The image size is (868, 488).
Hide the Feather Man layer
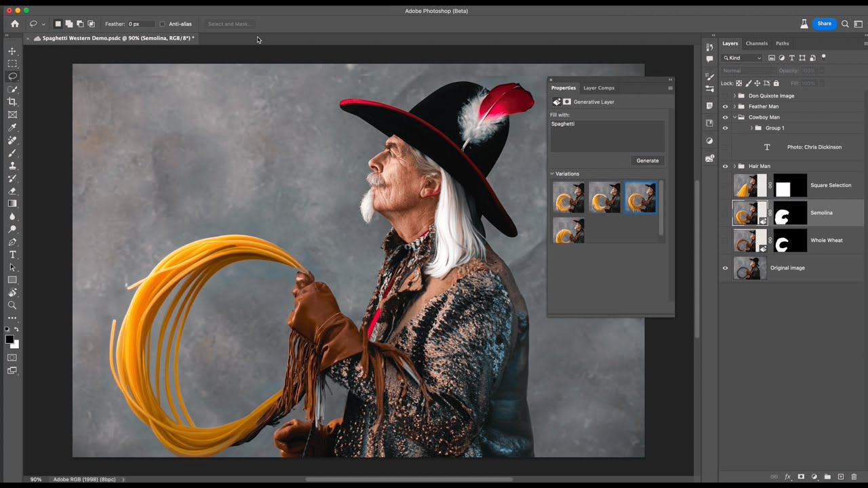(x=725, y=106)
